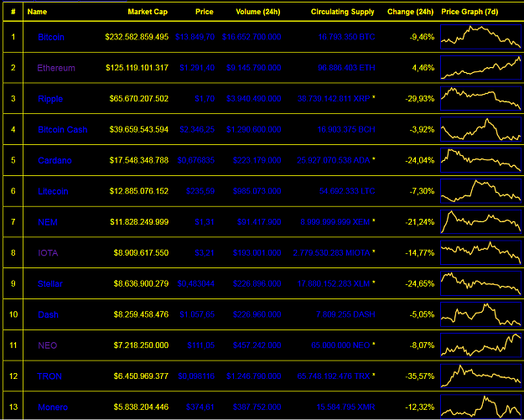Click Ripple volume $3.940.490.000
This screenshot has width=524, height=420.
(254, 99)
